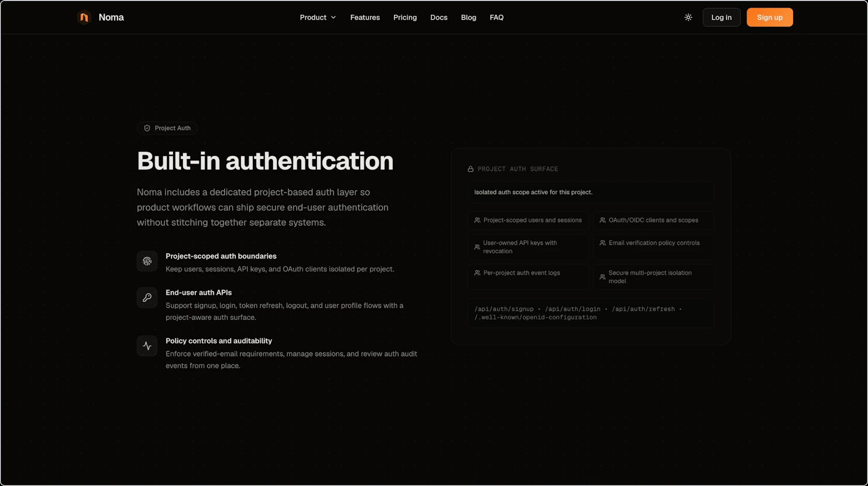868x486 pixels.
Task: Visit the FAQ section
Action: pyautogui.click(x=496, y=17)
